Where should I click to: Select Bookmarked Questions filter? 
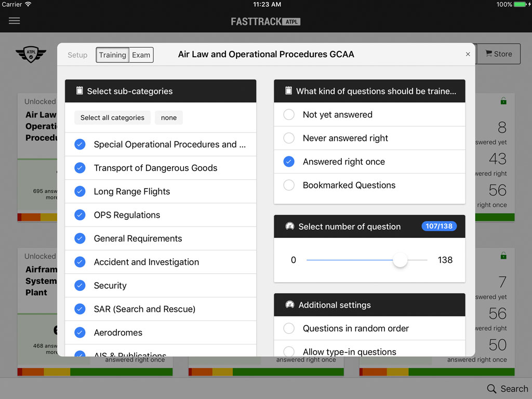(x=288, y=185)
